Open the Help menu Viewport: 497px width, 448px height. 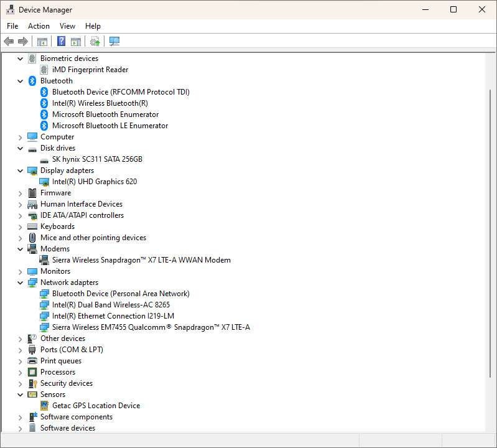(93, 26)
